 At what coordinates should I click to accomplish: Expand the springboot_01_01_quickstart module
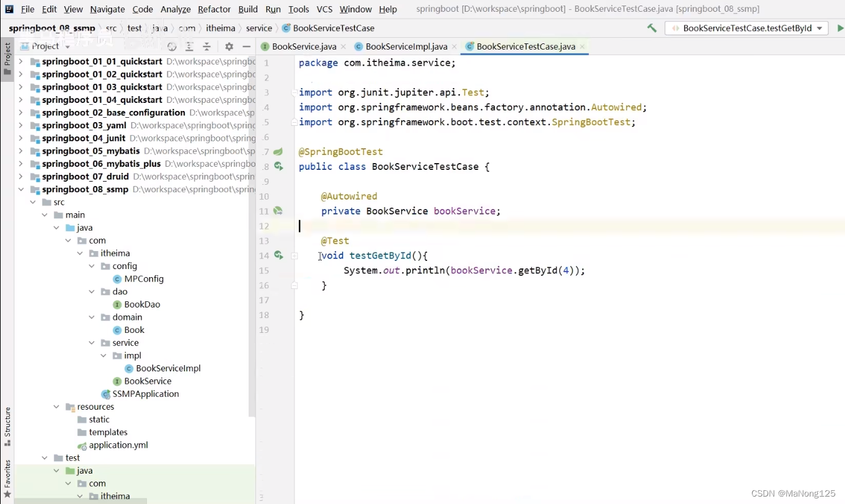tap(21, 61)
